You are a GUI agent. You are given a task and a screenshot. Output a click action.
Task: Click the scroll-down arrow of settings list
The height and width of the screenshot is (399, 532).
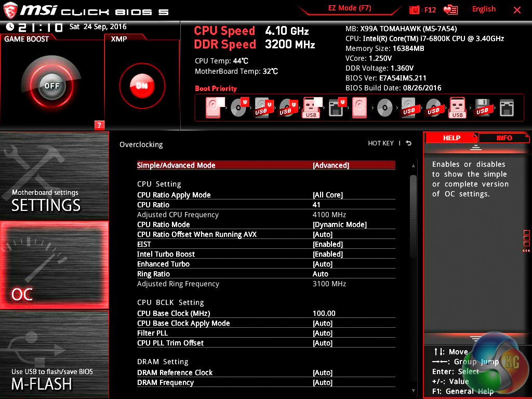click(x=413, y=391)
